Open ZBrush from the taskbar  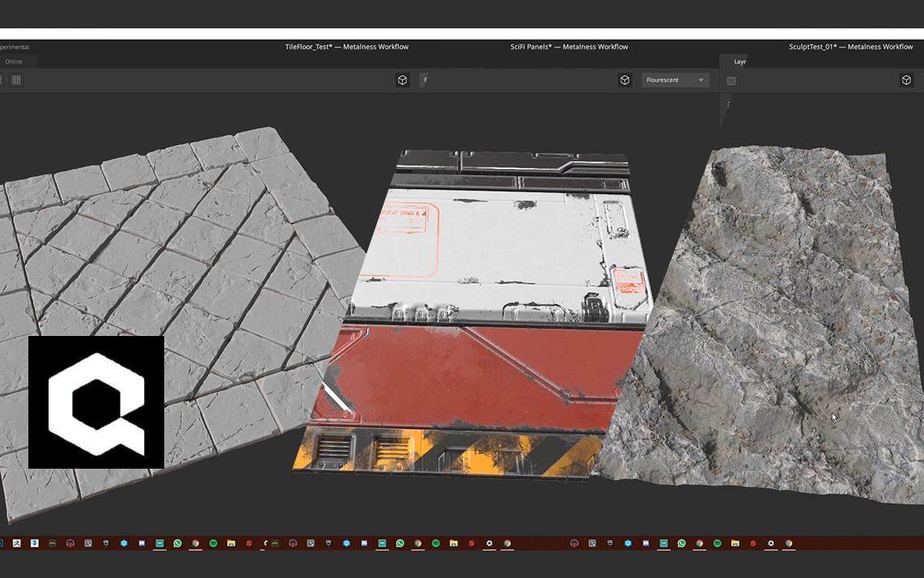click(16, 543)
